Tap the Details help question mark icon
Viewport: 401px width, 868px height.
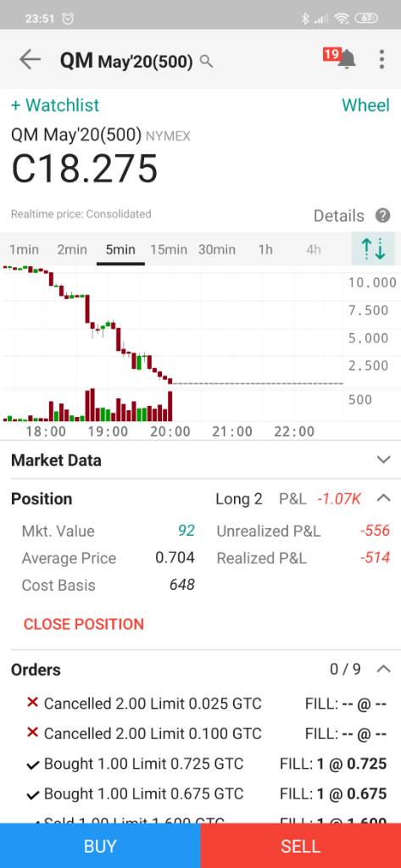[x=382, y=215]
